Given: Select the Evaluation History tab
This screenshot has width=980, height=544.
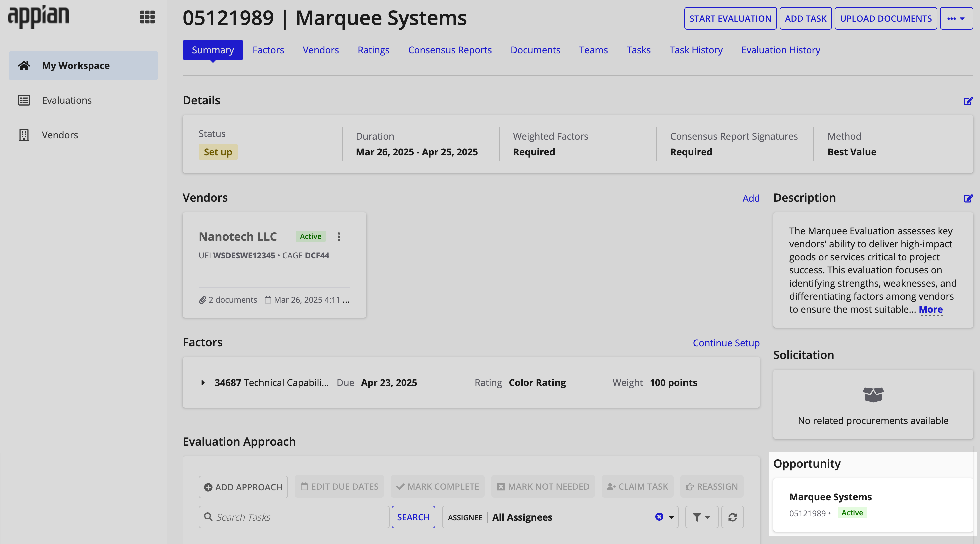Looking at the screenshot, I should (781, 50).
